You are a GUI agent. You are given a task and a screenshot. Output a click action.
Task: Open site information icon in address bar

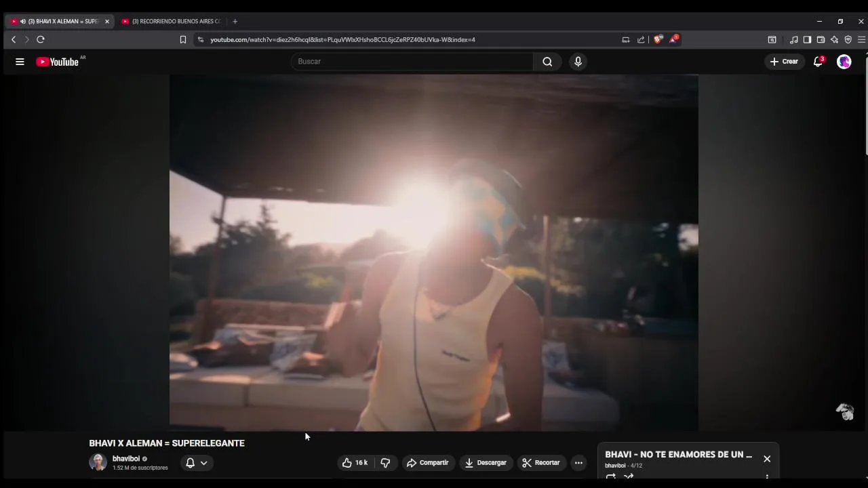pyautogui.click(x=200, y=40)
